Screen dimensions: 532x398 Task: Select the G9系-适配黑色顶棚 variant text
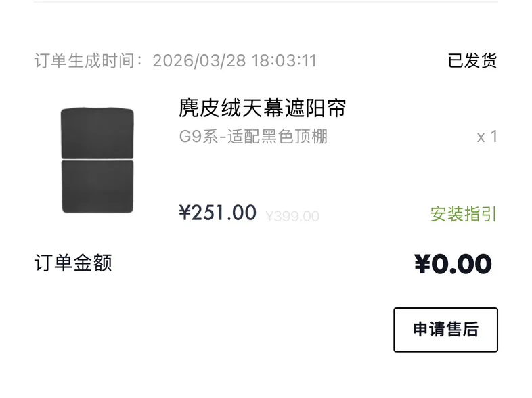[x=253, y=137]
